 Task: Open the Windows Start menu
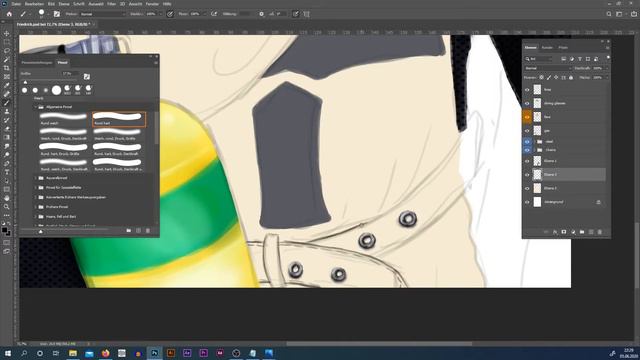point(7,353)
